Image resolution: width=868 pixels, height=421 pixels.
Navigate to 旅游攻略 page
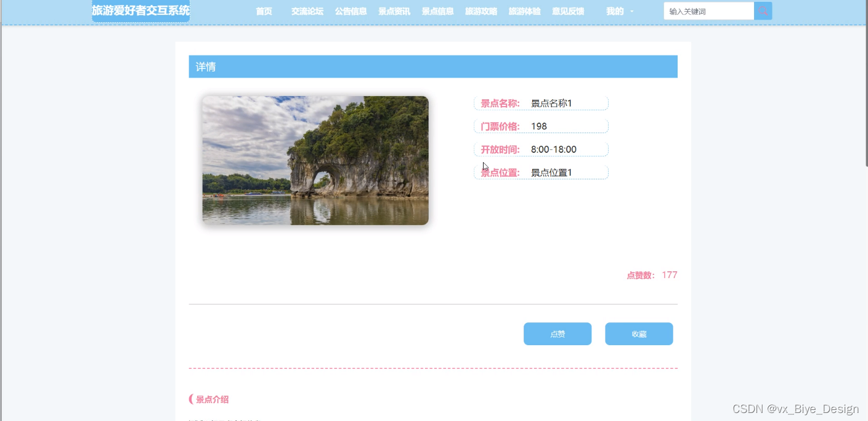point(481,11)
